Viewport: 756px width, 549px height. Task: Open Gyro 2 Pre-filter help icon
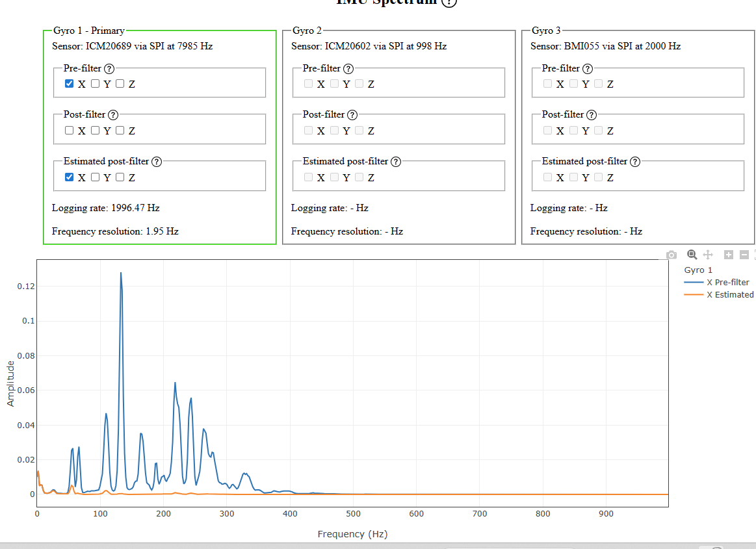tap(348, 69)
